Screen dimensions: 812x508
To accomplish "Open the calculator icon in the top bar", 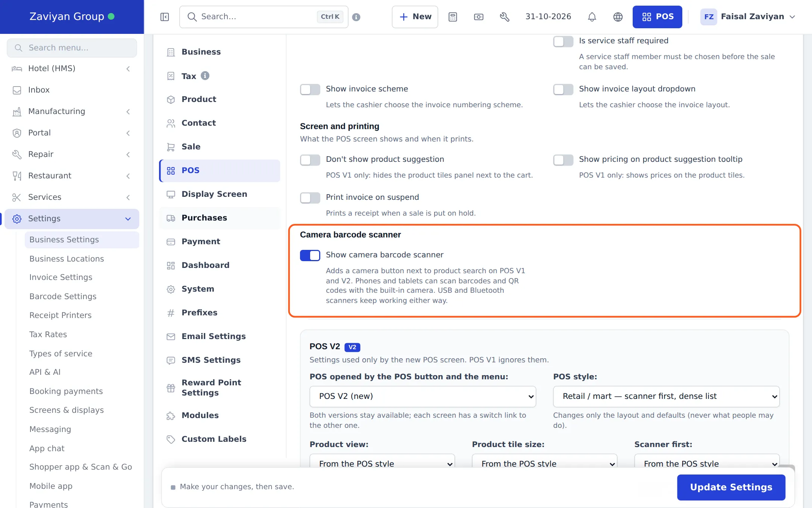I will tap(453, 17).
